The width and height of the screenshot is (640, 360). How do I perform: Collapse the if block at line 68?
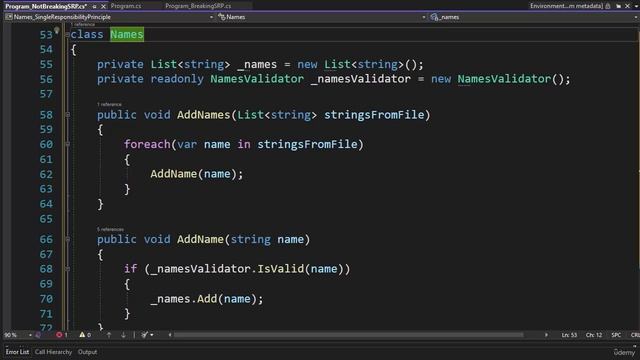click(x=68, y=269)
